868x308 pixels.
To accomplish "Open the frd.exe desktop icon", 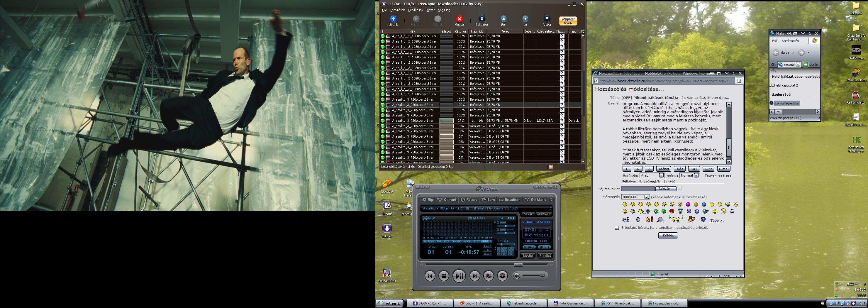I will pos(387,231).
